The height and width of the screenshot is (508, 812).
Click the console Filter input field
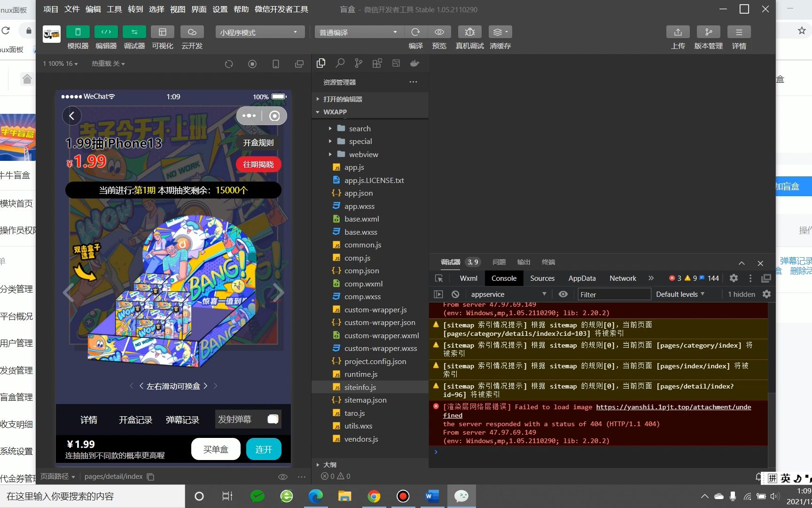[x=614, y=294]
